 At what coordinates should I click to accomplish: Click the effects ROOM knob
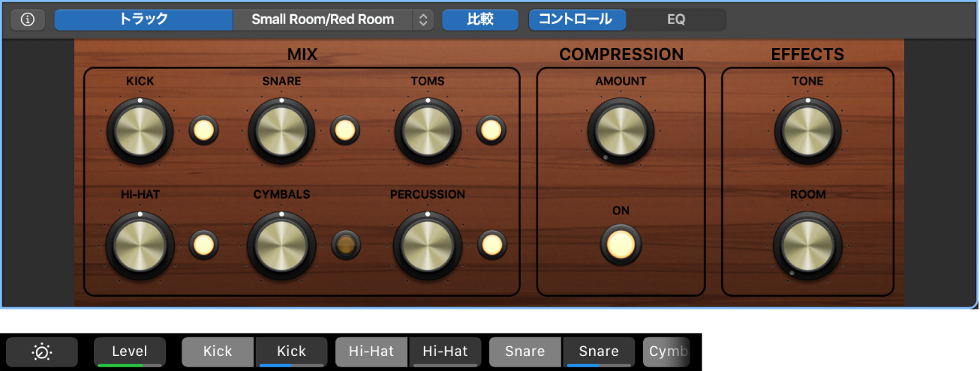click(x=807, y=244)
